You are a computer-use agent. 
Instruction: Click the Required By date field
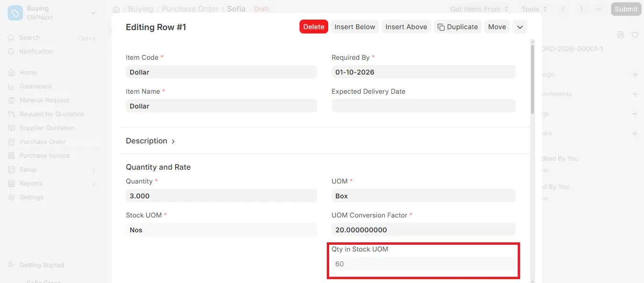[x=423, y=72]
